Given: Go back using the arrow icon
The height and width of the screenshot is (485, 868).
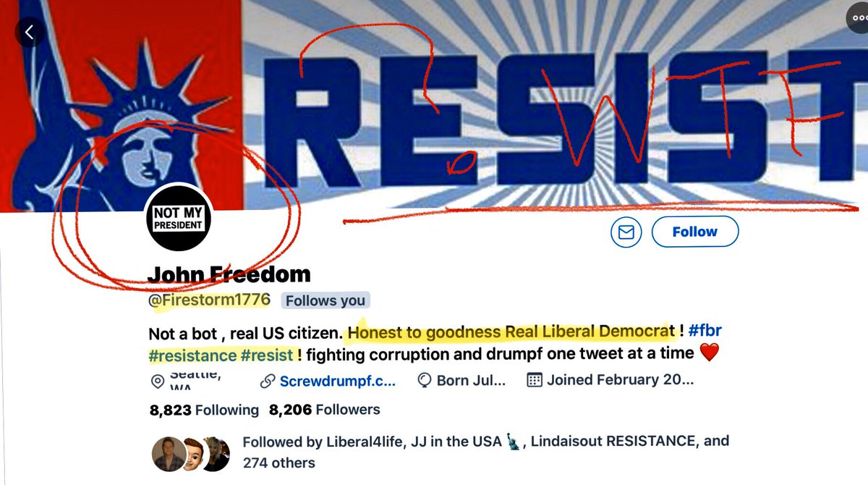Looking at the screenshot, I should click(x=30, y=32).
